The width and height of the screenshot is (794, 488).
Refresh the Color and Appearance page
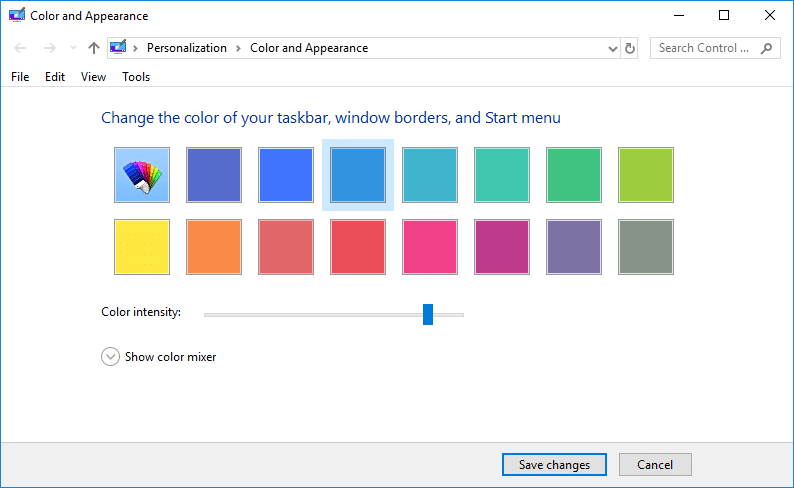630,48
